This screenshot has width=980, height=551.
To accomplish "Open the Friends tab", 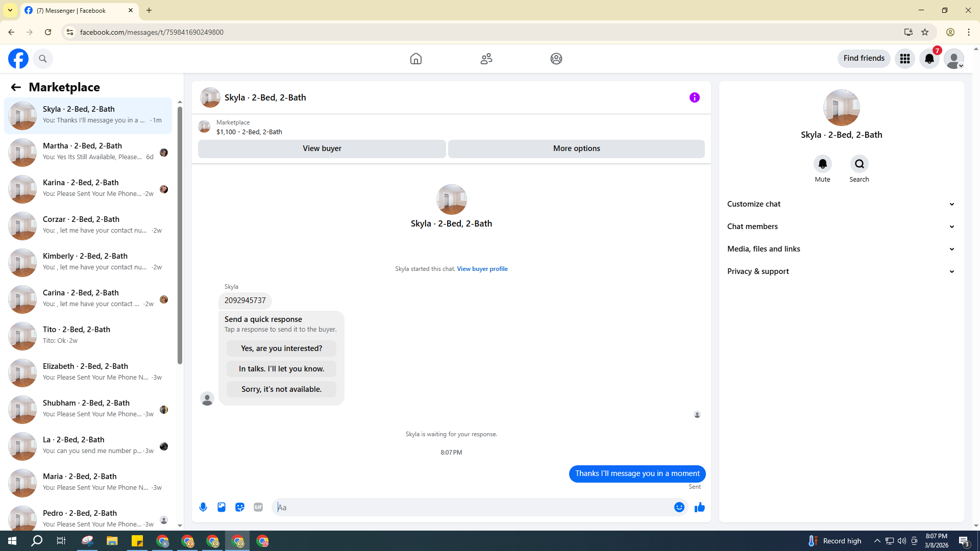I will pyautogui.click(x=486, y=59).
